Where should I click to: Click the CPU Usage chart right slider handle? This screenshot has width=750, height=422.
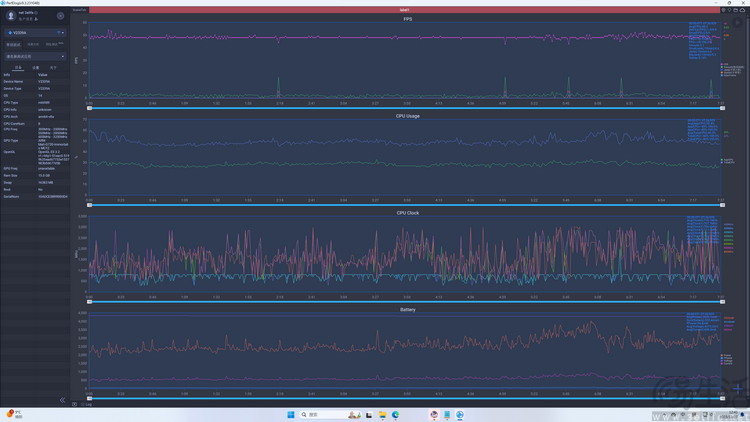pos(722,205)
